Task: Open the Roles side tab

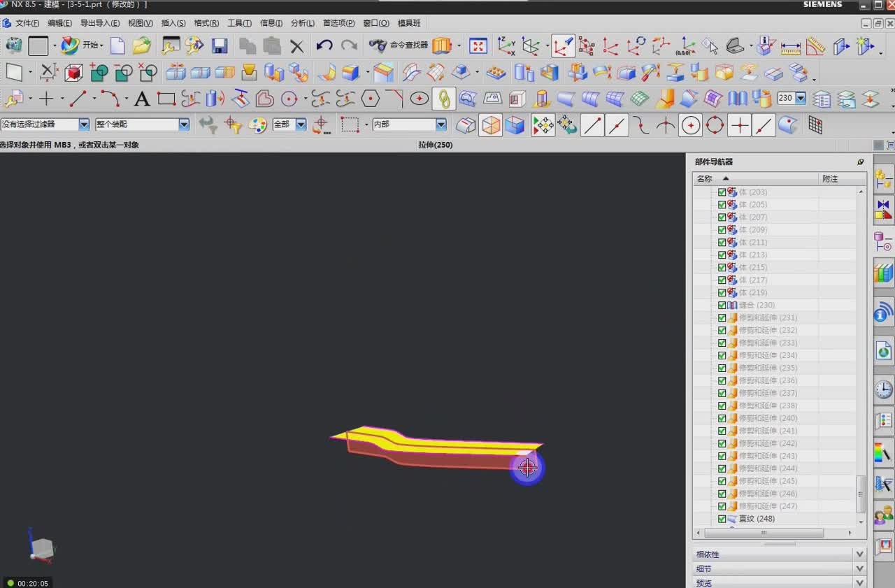Action: point(884,516)
